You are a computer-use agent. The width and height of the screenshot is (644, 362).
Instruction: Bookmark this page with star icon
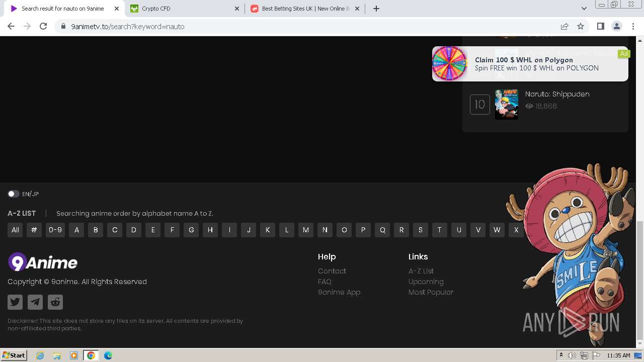[581, 26]
